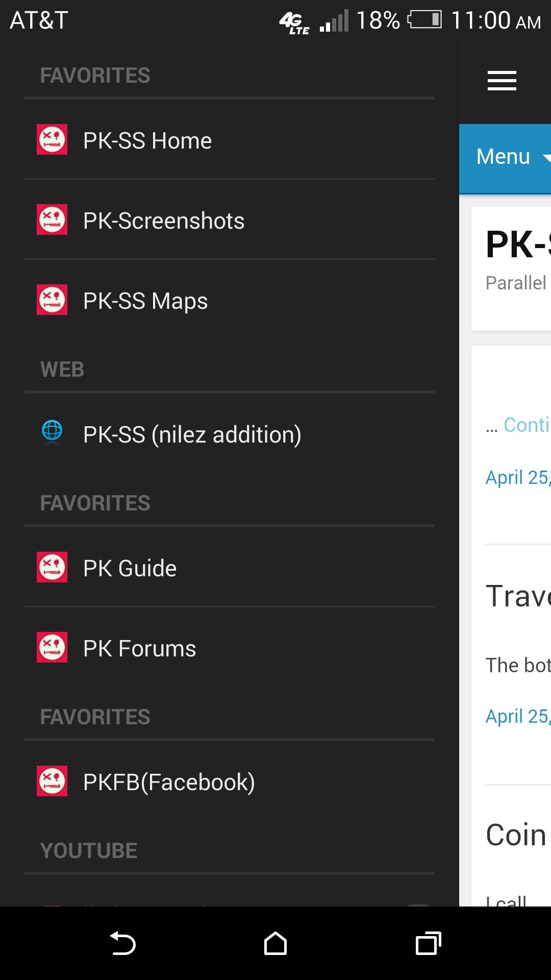
Task: Expand the YOUTUBE section header
Action: (x=89, y=850)
